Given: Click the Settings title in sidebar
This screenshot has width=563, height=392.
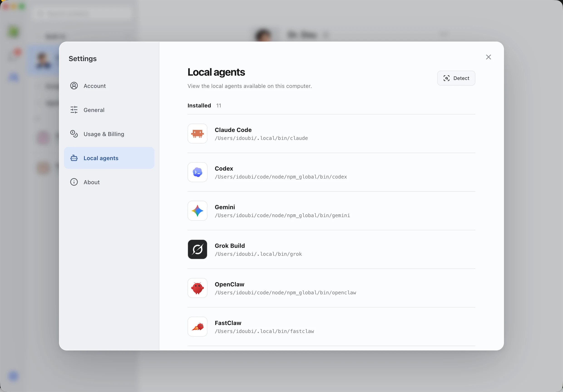Looking at the screenshot, I should [83, 59].
